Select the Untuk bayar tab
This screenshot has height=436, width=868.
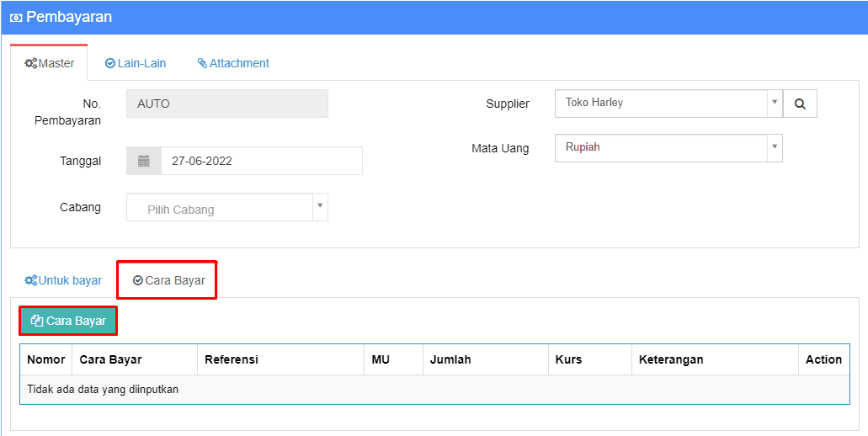coord(63,280)
